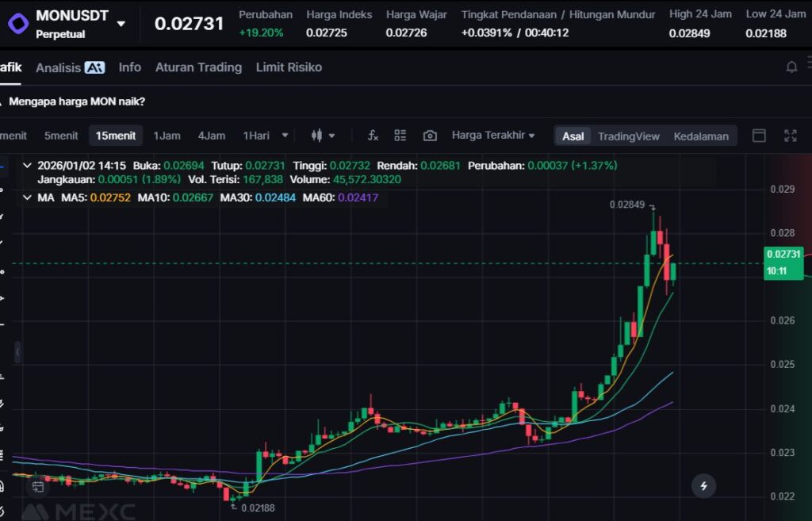
Task: Click the fullscreen expand icon
Action: click(790, 136)
